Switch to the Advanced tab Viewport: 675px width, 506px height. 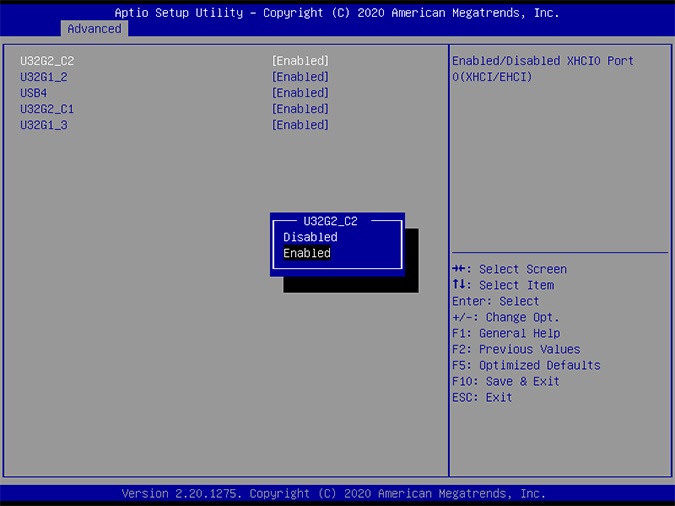[94, 29]
